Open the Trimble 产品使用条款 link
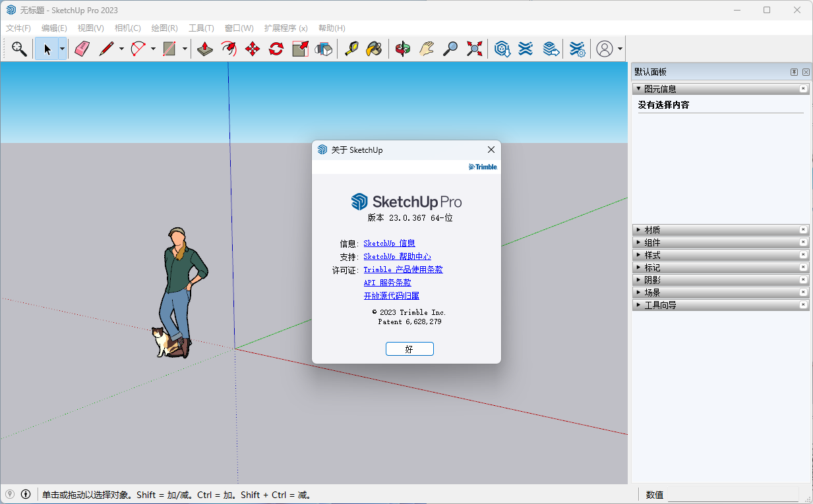The height and width of the screenshot is (504, 813). pyautogui.click(x=403, y=269)
